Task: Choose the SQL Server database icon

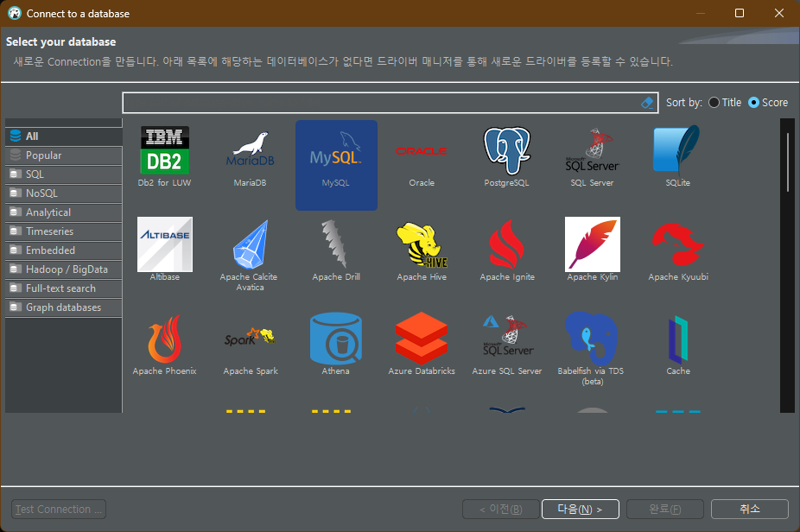Action: click(x=592, y=150)
